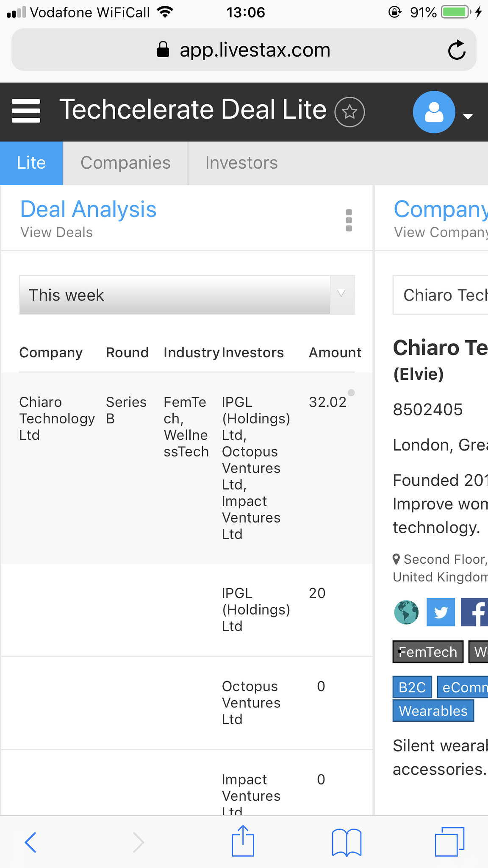
Task: Click the blue user profile avatar
Action: click(434, 112)
